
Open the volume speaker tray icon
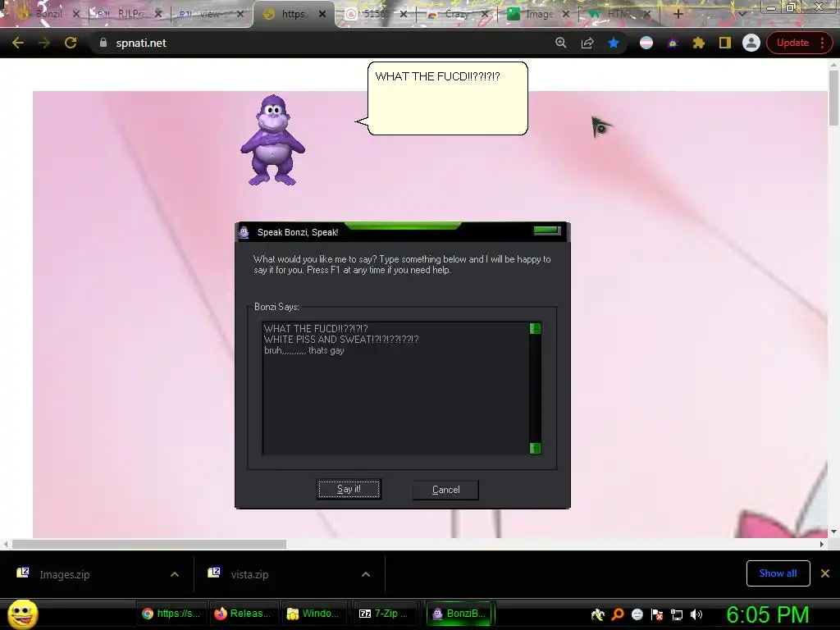coord(696,614)
